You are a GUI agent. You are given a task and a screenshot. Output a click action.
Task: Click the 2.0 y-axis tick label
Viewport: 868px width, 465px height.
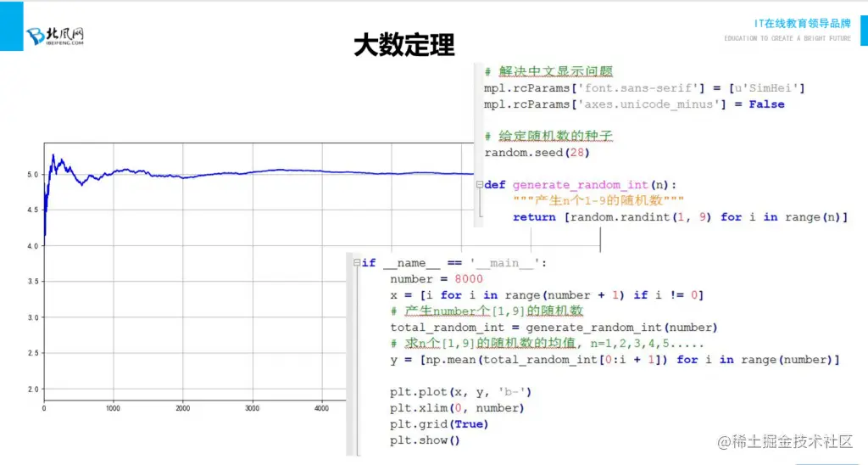pos(33,389)
